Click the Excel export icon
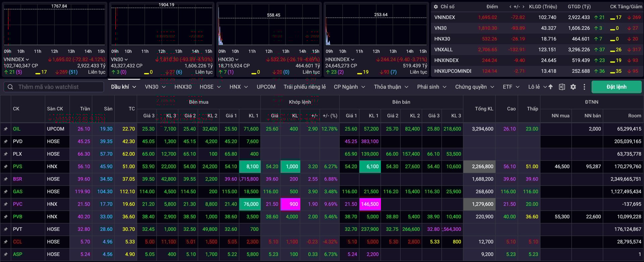Screen dimensions: 644x262 562,87
